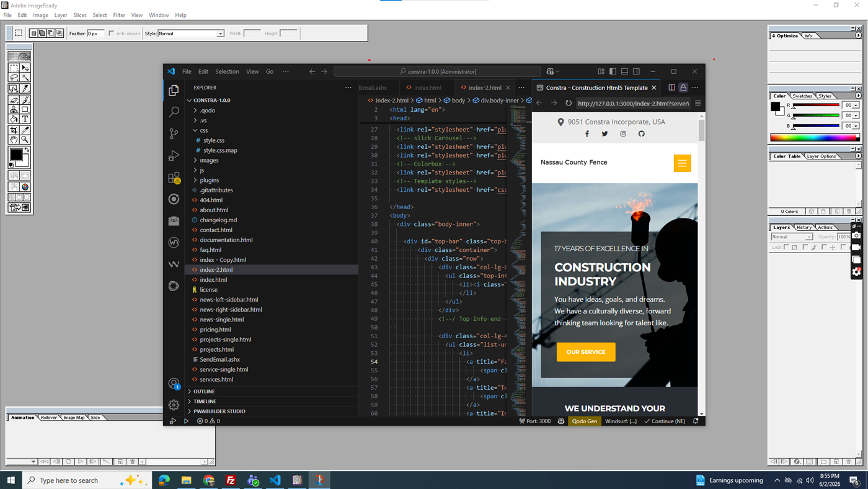Click VS Code split editor right icon
Image resolution: width=868 pixels, height=489 pixels.
[671, 88]
